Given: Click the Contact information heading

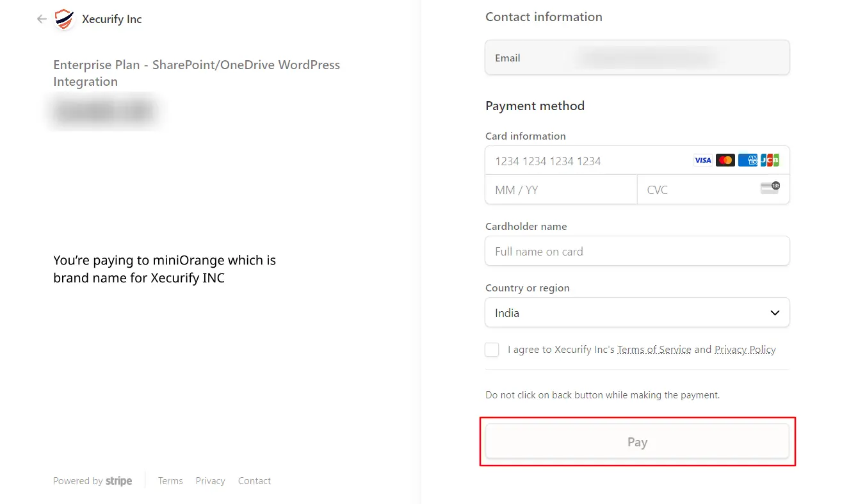Looking at the screenshot, I should click(544, 17).
